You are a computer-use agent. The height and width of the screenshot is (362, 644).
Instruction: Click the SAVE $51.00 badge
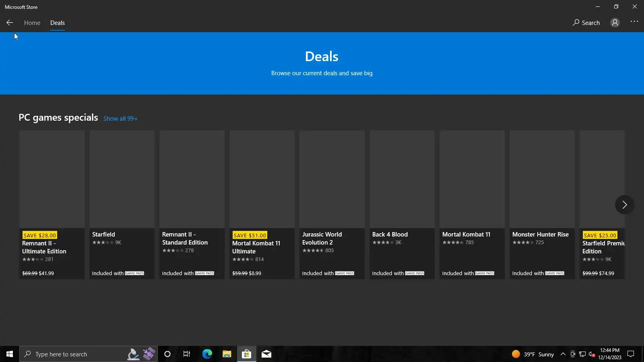(250, 235)
